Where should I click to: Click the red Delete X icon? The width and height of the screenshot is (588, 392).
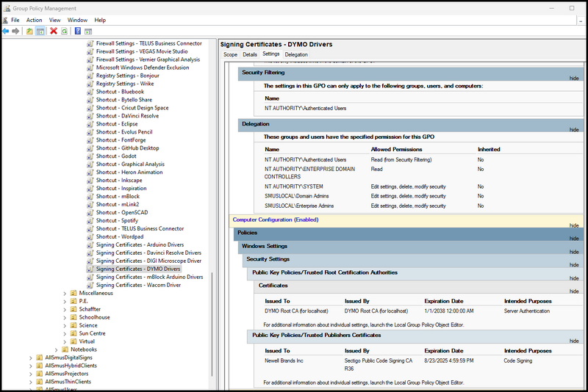54,32
